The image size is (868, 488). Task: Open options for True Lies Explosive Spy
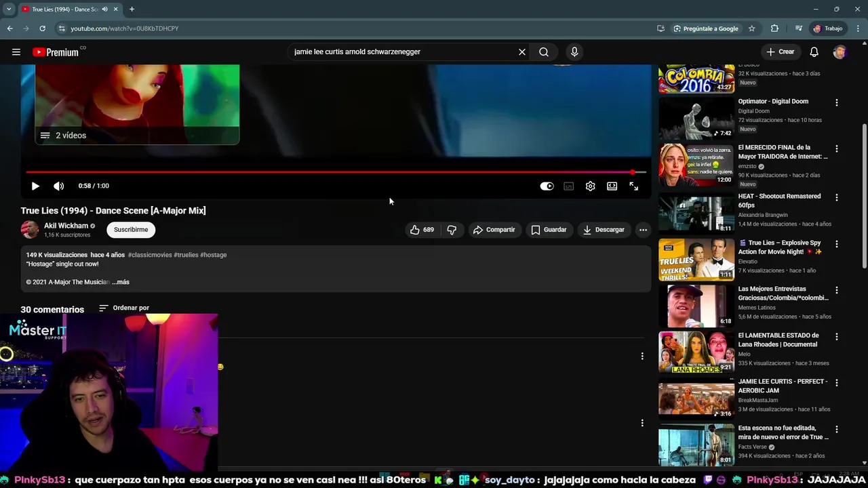[x=837, y=244]
